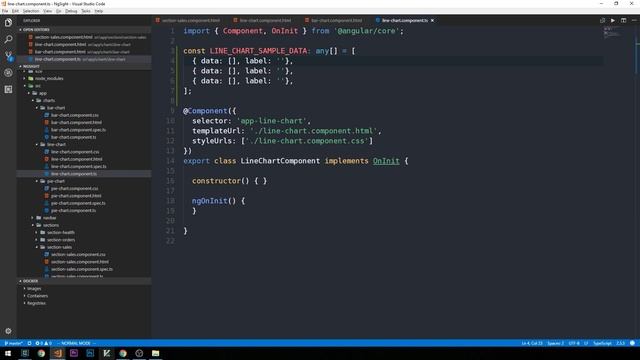640x360 pixels.
Task: Open the Help menu
Action: click(99, 11)
